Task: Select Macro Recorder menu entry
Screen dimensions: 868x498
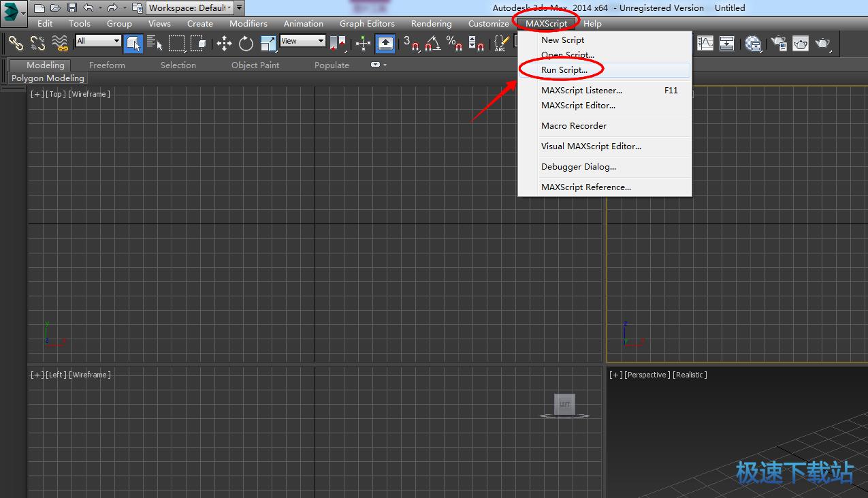Action: click(x=605, y=126)
